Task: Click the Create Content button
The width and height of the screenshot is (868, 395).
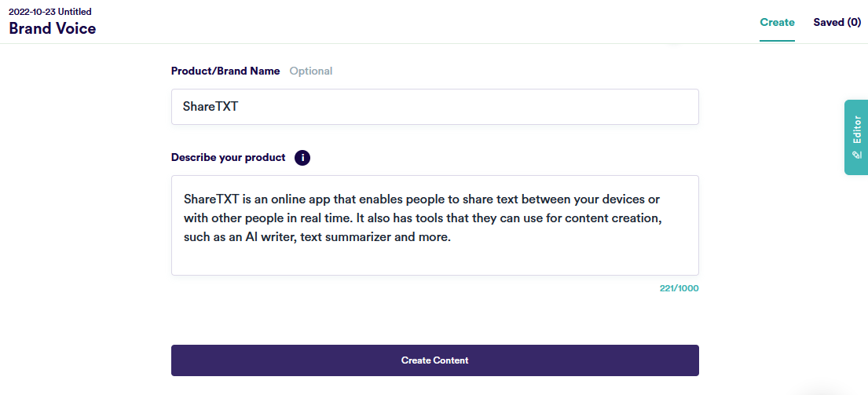Action: 434,360
